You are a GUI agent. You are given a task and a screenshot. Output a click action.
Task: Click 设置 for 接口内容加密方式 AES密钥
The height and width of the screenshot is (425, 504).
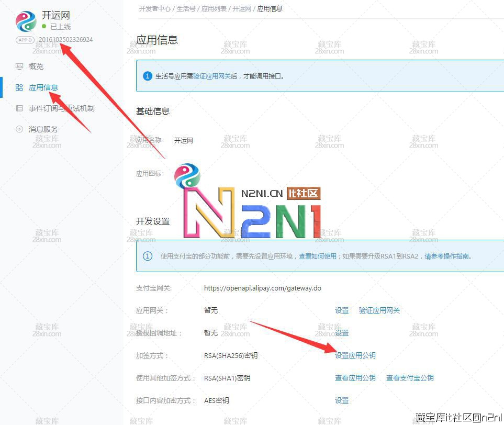342,400
